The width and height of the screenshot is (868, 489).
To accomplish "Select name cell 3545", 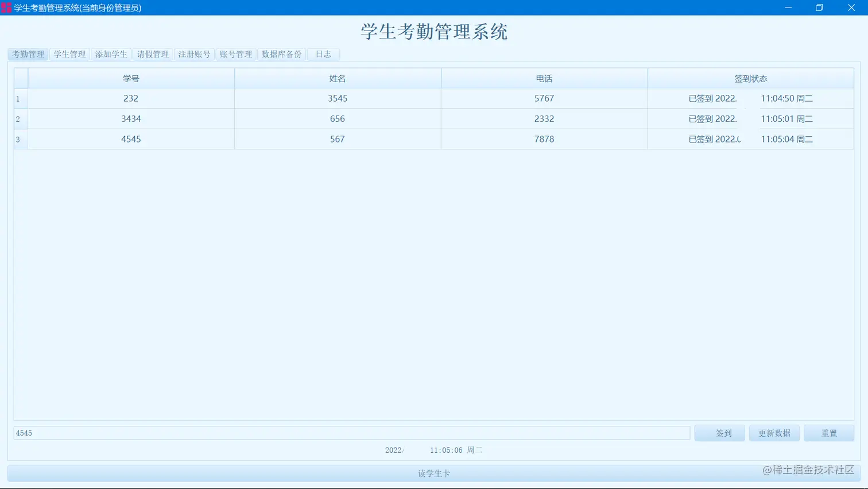I will coord(338,99).
